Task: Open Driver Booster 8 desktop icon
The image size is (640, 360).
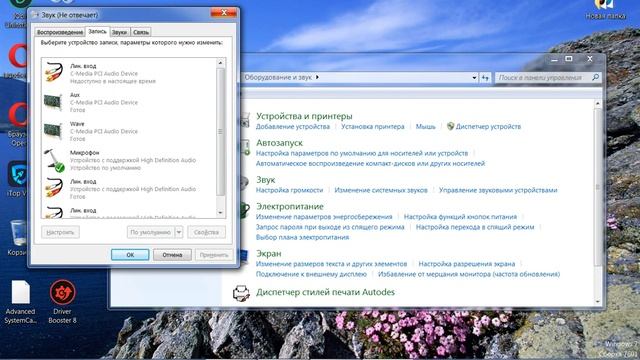Action: 62,293
